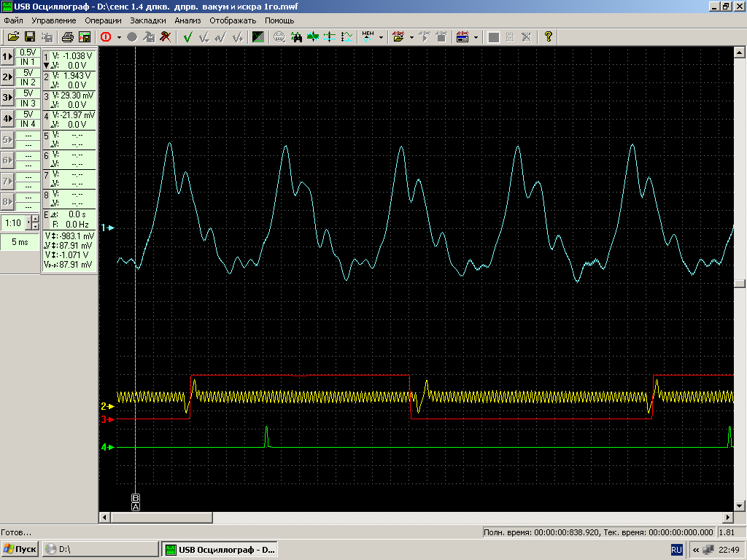This screenshot has height=560, width=747.
Task: Click the MEM memory icon
Action: pos(368,36)
